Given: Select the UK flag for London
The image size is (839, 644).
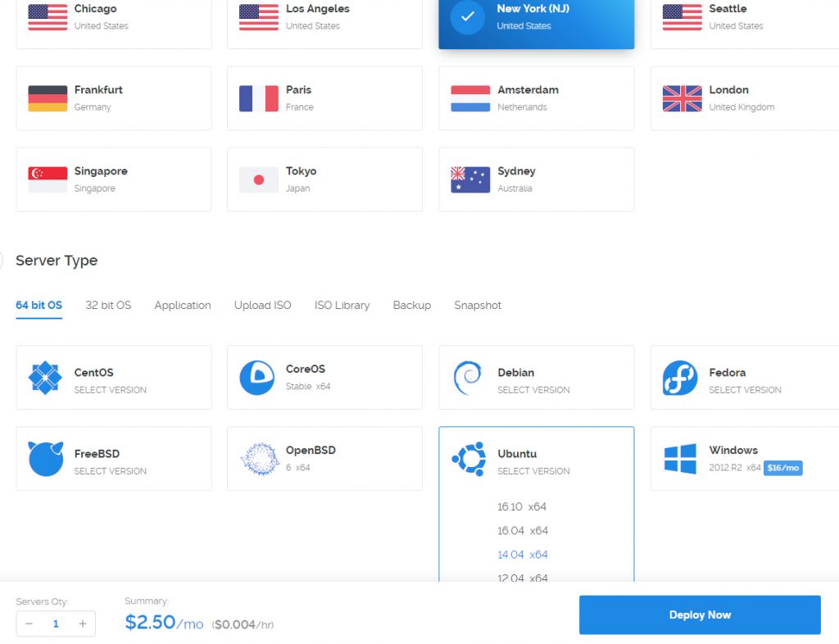Looking at the screenshot, I should pos(682,98).
